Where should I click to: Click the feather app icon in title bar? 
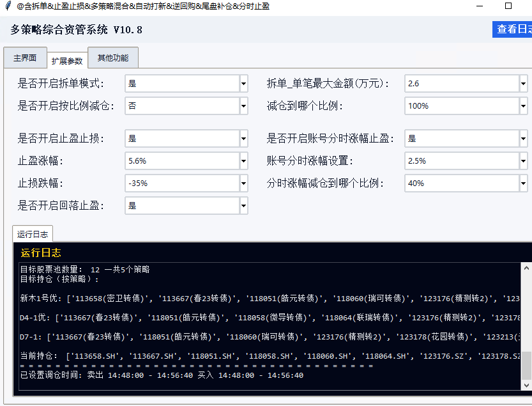(x=8, y=6)
